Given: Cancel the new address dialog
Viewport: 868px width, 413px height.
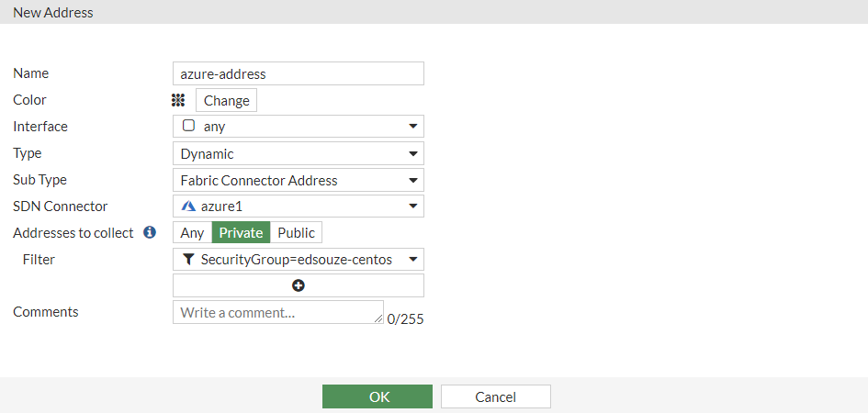Looking at the screenshot, I should 495,396.
